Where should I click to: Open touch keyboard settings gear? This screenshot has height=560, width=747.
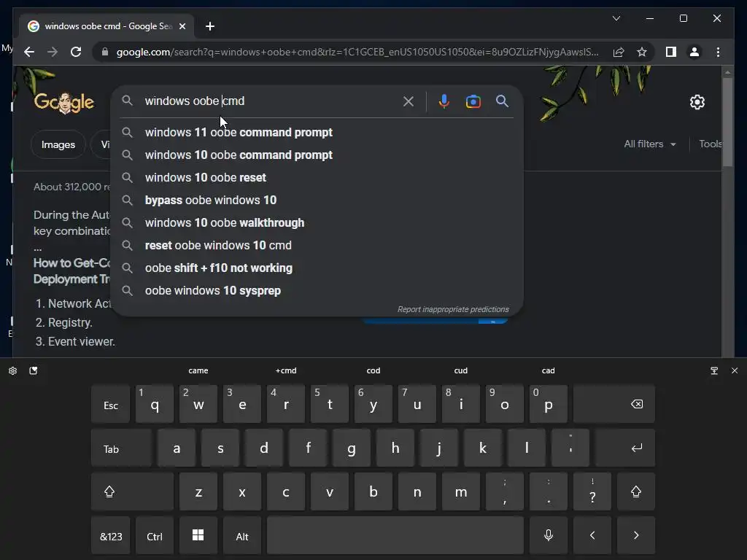click(x=13, y=370)
